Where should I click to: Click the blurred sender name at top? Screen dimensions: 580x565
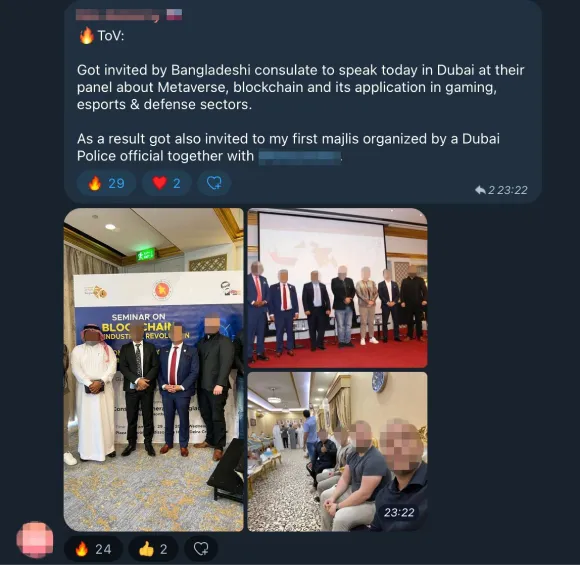click(118, 16)
